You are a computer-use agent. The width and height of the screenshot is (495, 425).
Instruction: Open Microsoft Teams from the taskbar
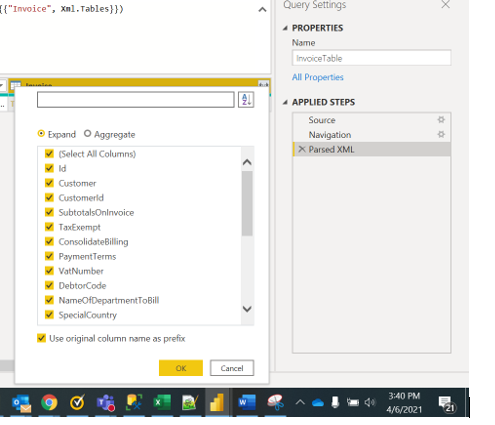(x=106, y=403)
